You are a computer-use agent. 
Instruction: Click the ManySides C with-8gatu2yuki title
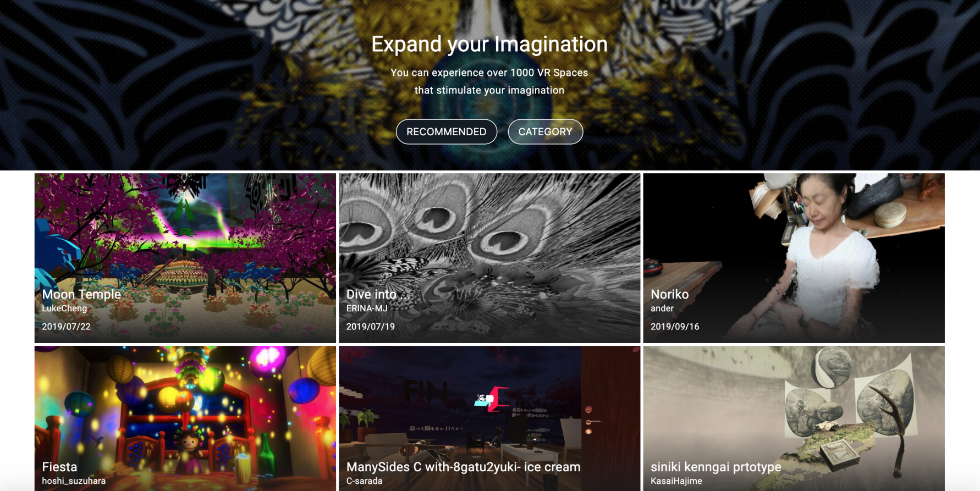464,467
